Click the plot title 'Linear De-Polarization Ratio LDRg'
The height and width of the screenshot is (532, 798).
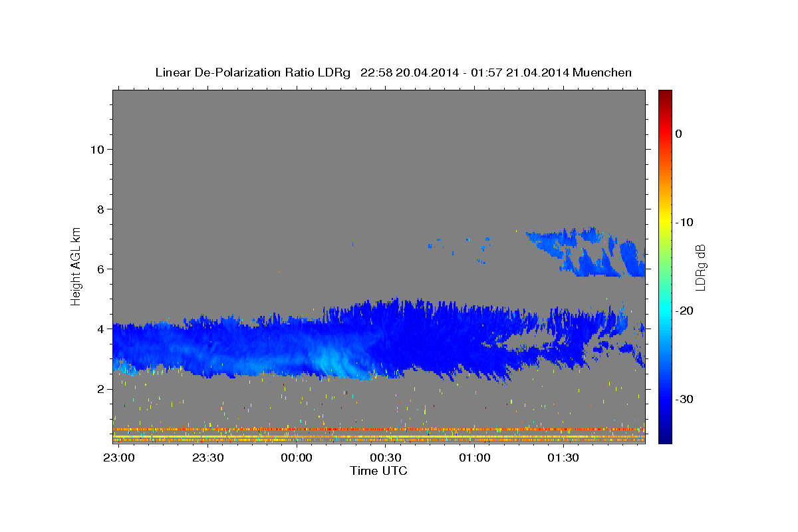pyautogui.click(x=253, y=72)
